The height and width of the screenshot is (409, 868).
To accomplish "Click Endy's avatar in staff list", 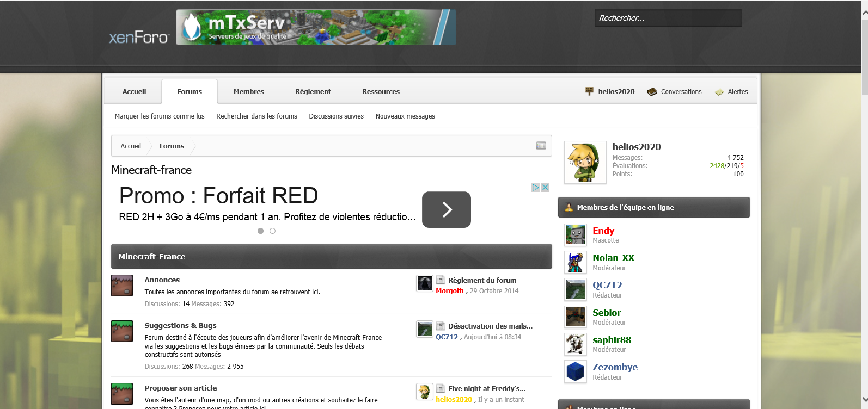I will pyautogui.click(x=575, y=235).
